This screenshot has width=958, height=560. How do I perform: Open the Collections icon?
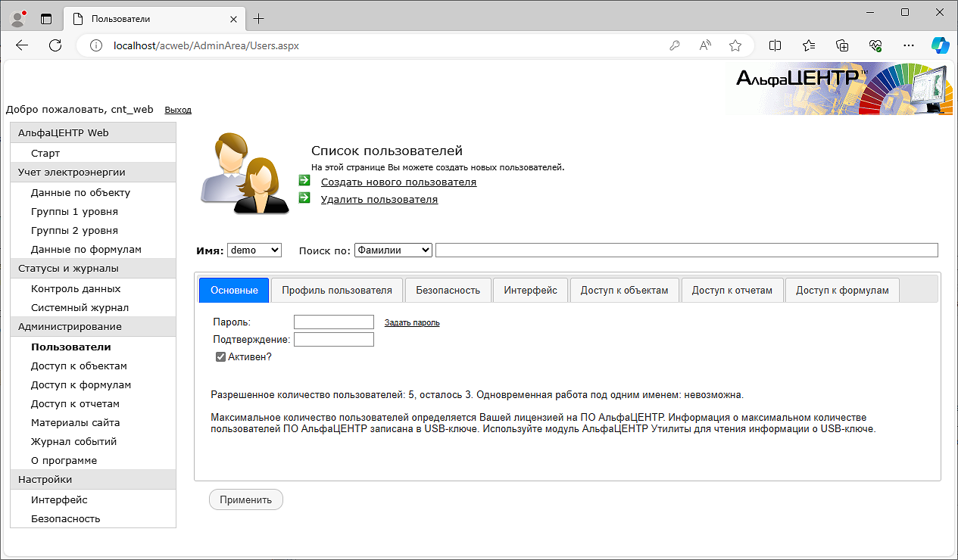[x=842, y=45]
